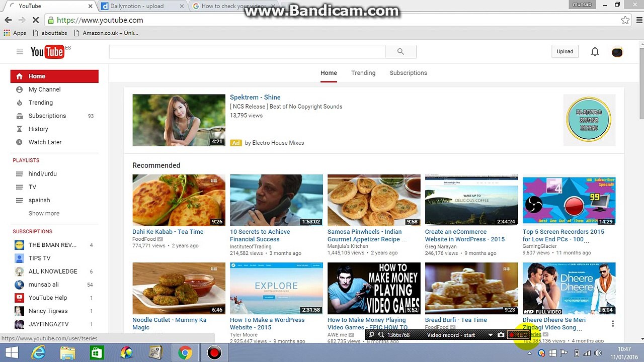
Task: Select the Home tab
Action: (x=329, y=73)
